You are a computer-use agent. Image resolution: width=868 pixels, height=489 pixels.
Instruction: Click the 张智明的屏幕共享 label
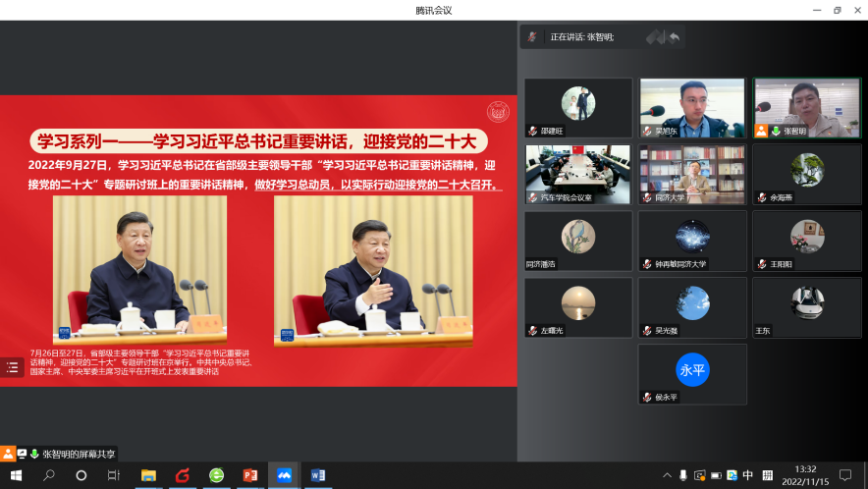(79, 454)
